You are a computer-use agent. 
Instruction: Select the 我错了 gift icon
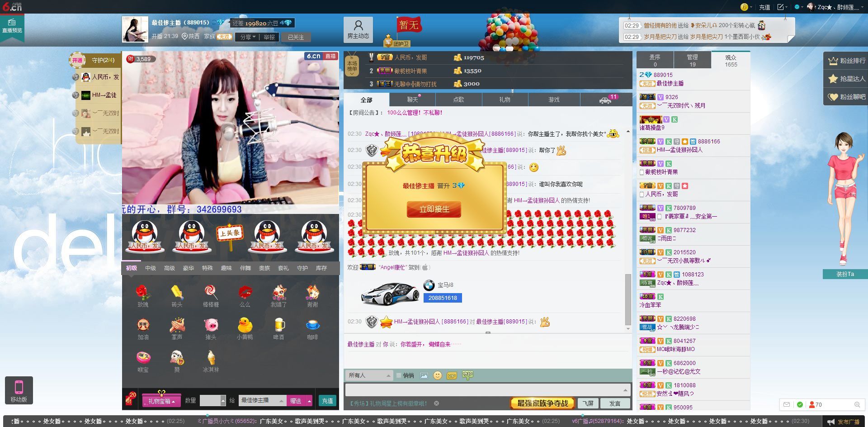tap(278, 293)
